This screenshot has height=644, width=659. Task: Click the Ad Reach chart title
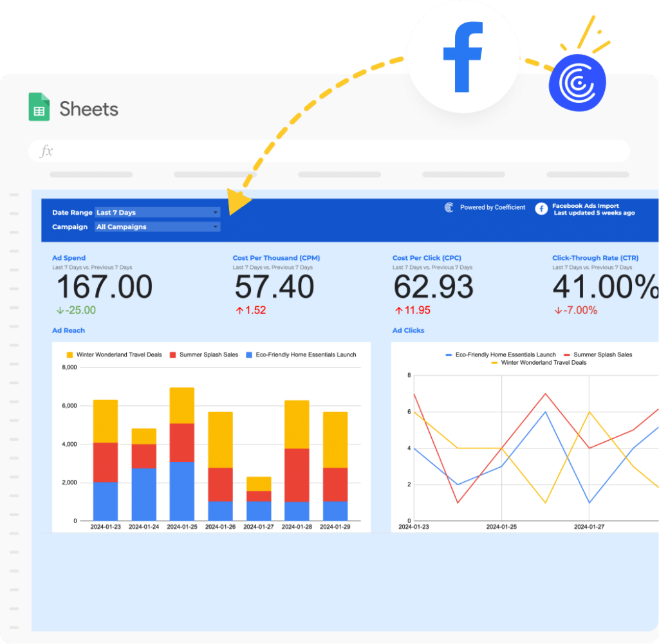tap(68, 331)
